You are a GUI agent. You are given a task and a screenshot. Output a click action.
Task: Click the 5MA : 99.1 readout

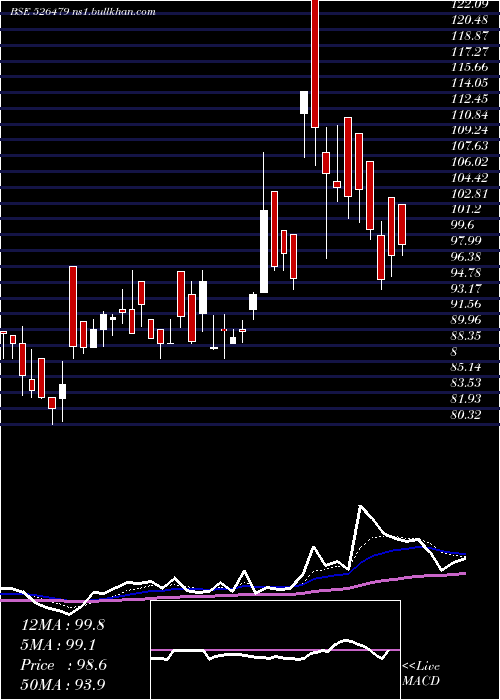click(60, 645)
